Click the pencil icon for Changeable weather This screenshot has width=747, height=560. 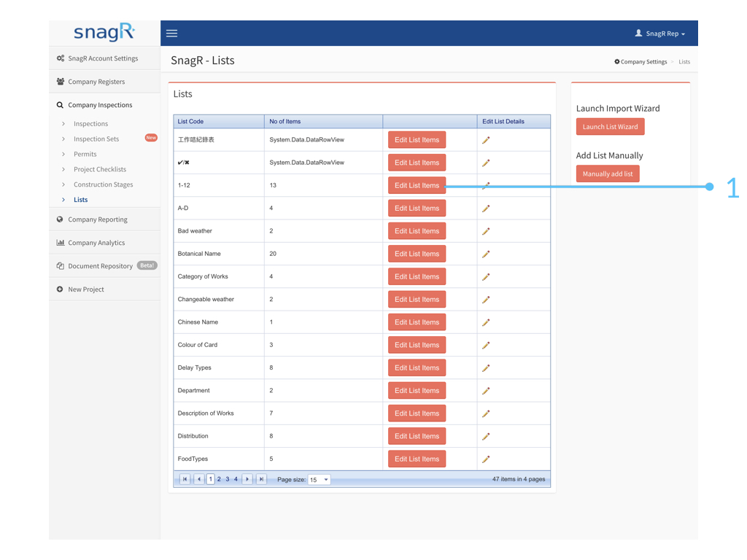(x=486, y=300)
